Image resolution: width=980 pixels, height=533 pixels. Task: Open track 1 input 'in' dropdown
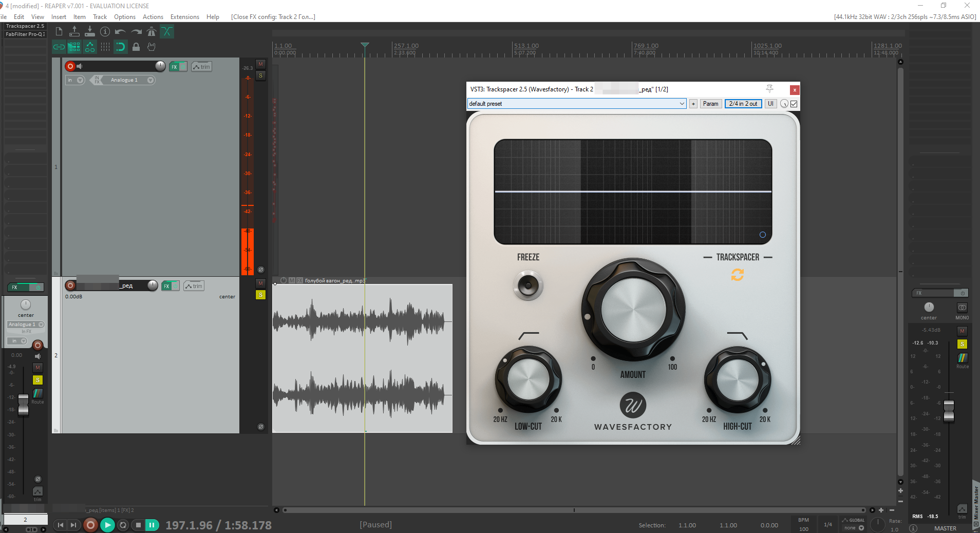tap(75, 80)
